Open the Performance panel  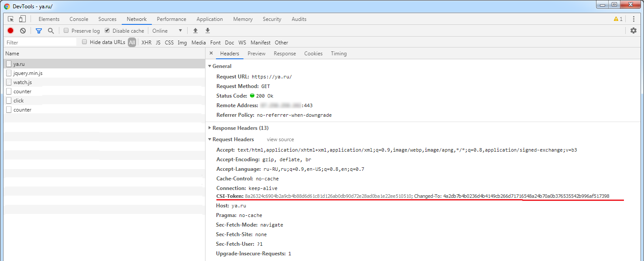point(171,19)
